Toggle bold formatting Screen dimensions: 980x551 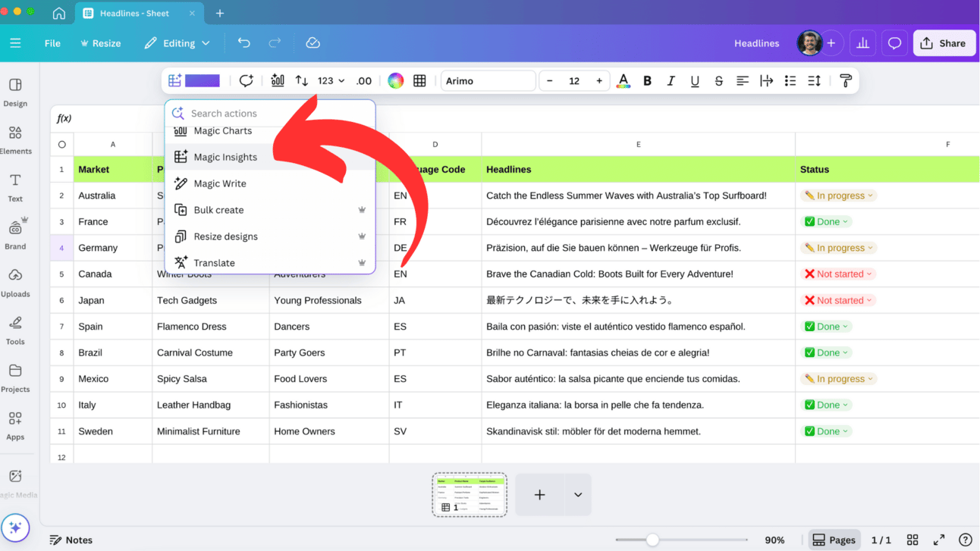pyautogui.click(x=647, y=81)
